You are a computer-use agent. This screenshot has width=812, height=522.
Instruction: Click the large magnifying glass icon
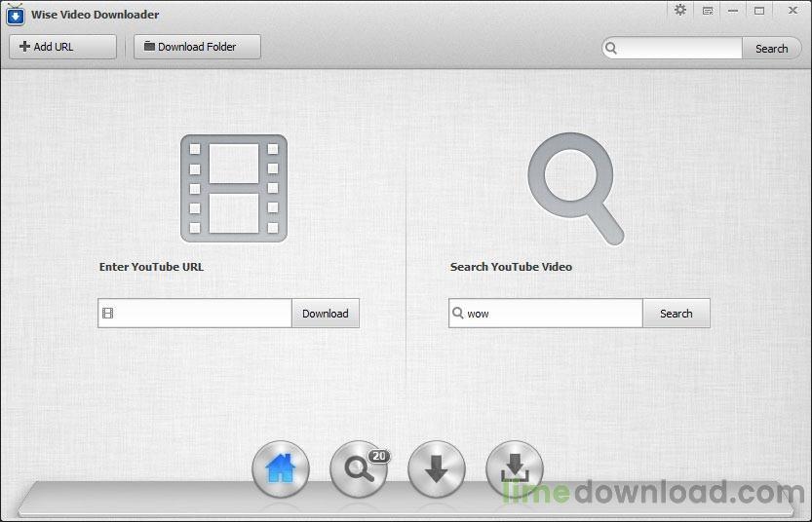point(575,188)
